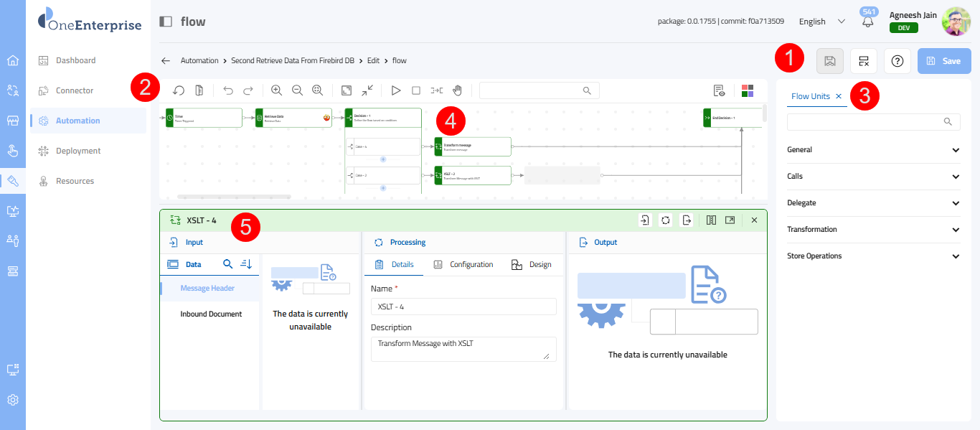Open the Connector menu item
980x430 pixels.
point(75,90)
